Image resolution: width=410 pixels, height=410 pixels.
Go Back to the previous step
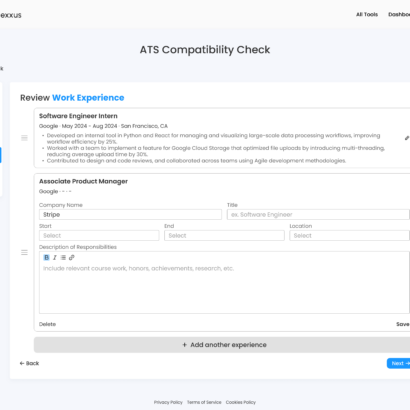(x=29, y=363)
